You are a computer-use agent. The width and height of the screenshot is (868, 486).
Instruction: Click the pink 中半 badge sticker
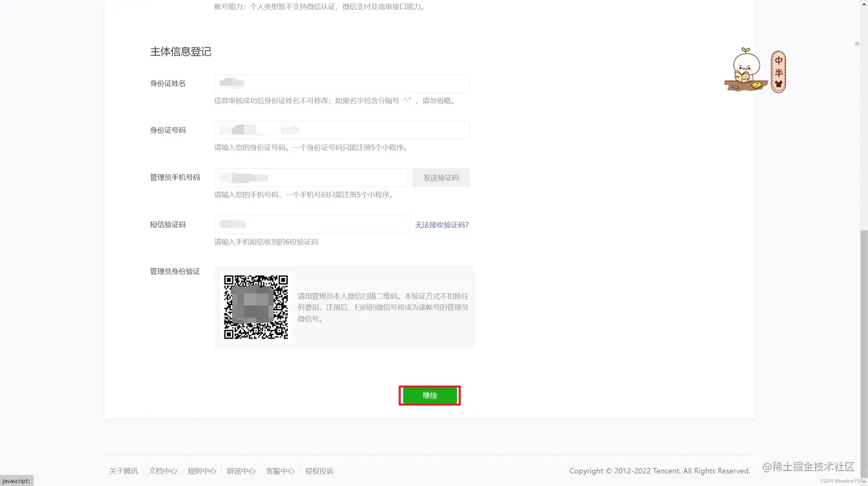(778, 71)
